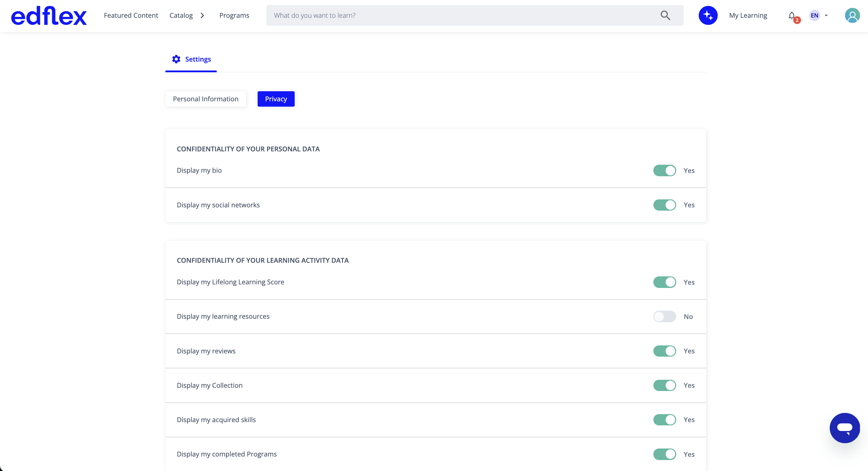Click the edflex logo
This screenshot has width=868, height=471.
[x=49, y=15]
